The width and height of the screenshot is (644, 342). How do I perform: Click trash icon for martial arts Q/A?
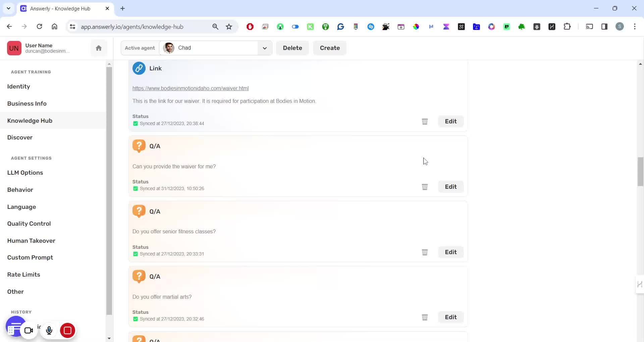point(425,317)
